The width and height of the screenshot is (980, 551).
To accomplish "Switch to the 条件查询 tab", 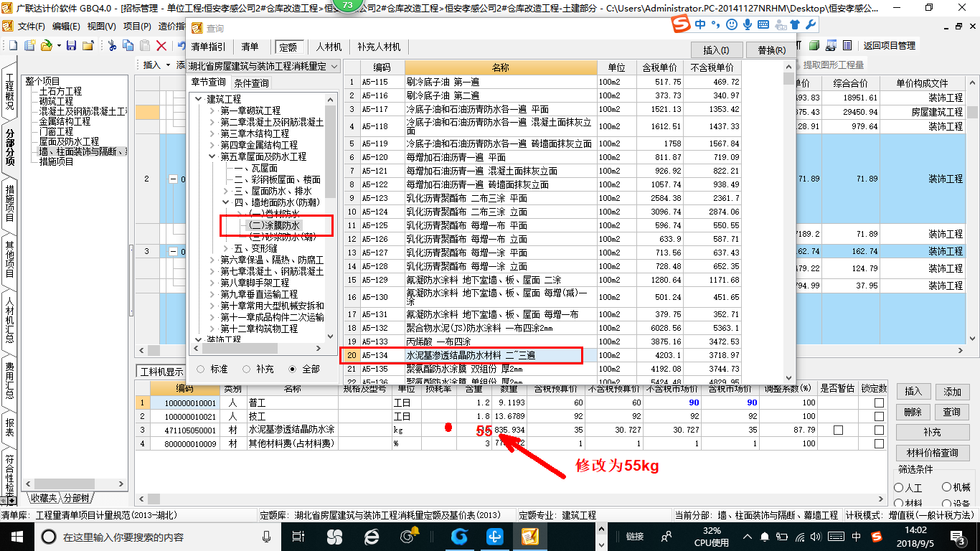I will point(252,84).
